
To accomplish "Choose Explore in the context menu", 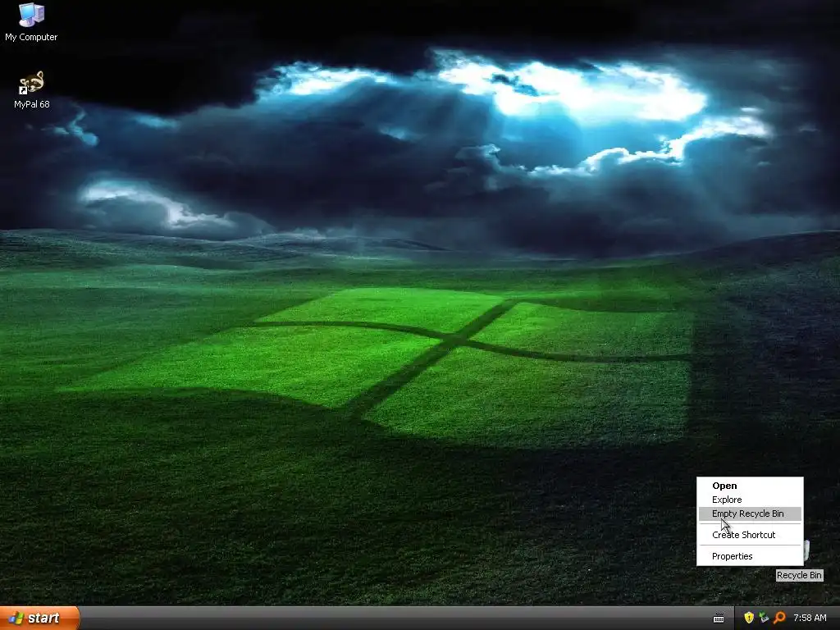I will pyautogui.click(x=750, y=500).
